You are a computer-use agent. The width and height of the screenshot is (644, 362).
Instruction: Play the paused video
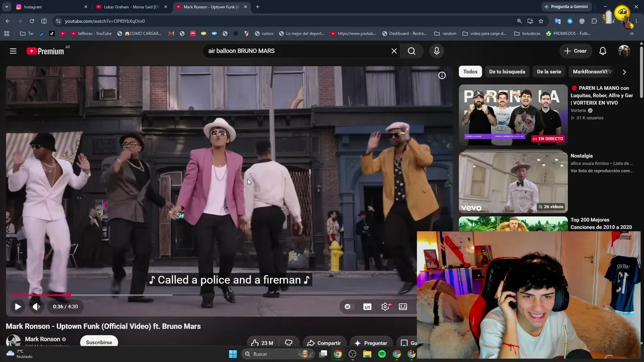18,307
